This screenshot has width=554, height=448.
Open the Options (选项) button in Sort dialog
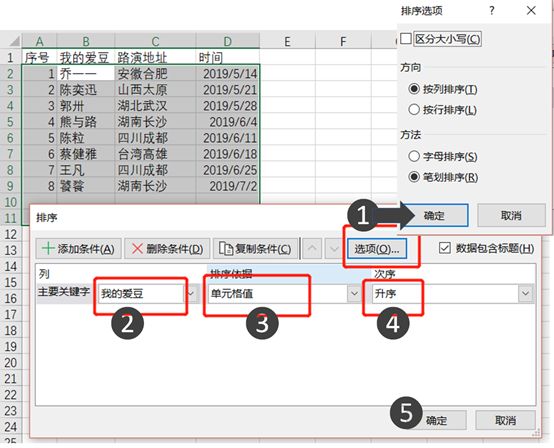(x=377, y=249)
